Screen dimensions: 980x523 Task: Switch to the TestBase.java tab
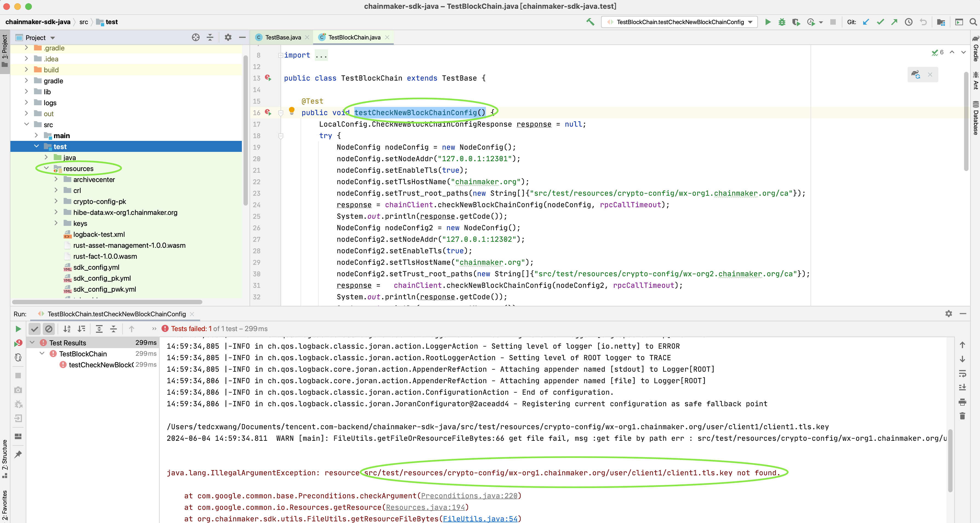coord(283,37)
